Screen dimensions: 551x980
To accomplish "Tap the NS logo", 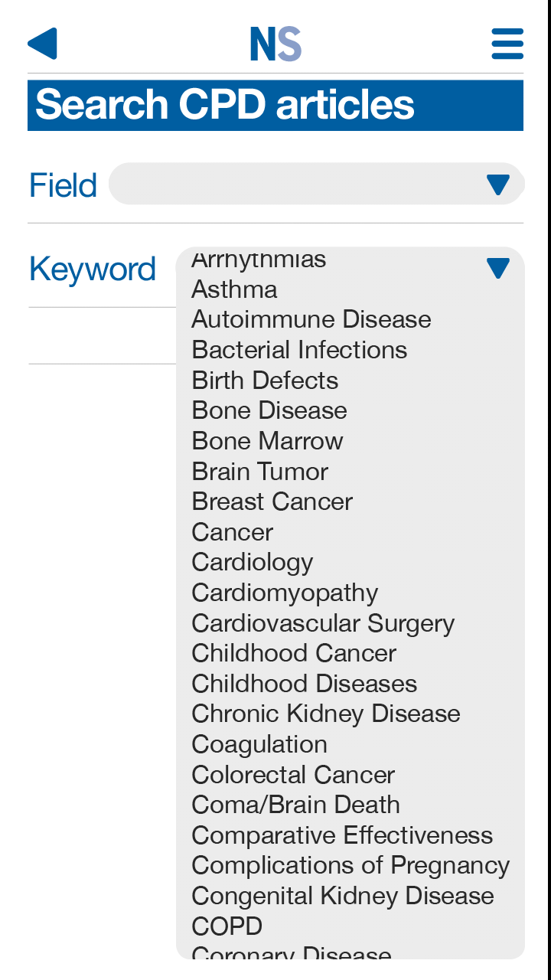I will pyautogui.click(x=275, y=44).
